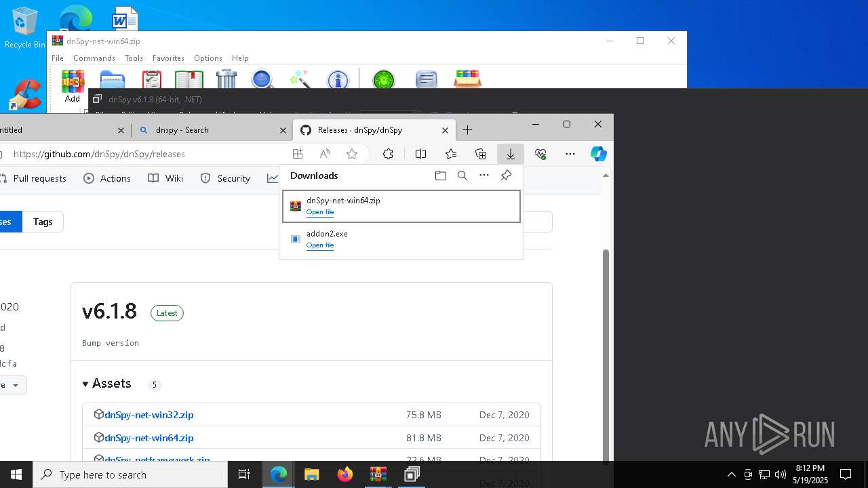Screen dimensions: 868x488
Task: Open Collections icon in Edge
Action: point(481,155)
